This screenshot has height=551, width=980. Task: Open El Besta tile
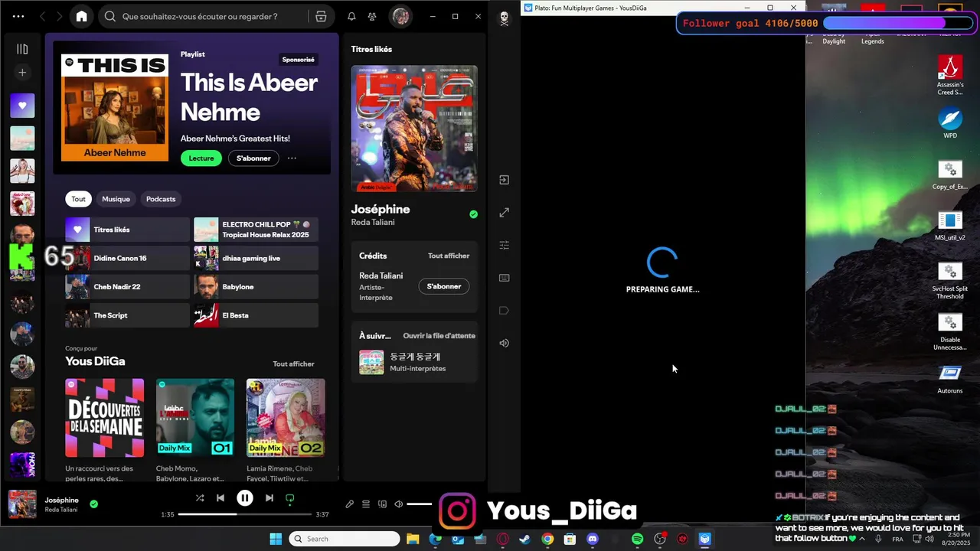click(256, 315)
